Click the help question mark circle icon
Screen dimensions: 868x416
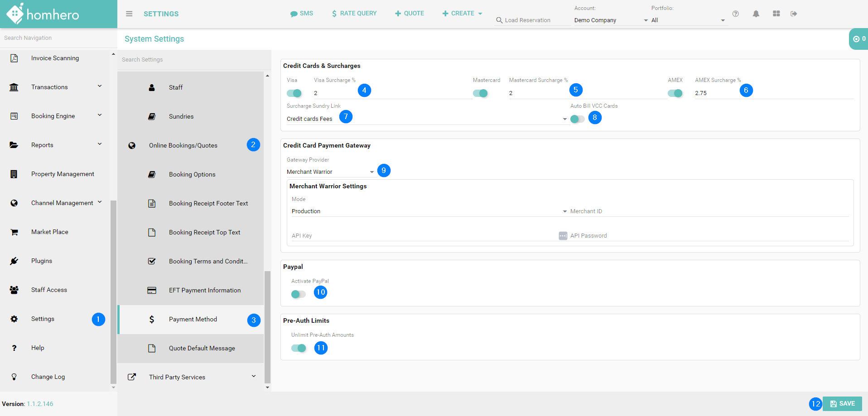point(736,14)
